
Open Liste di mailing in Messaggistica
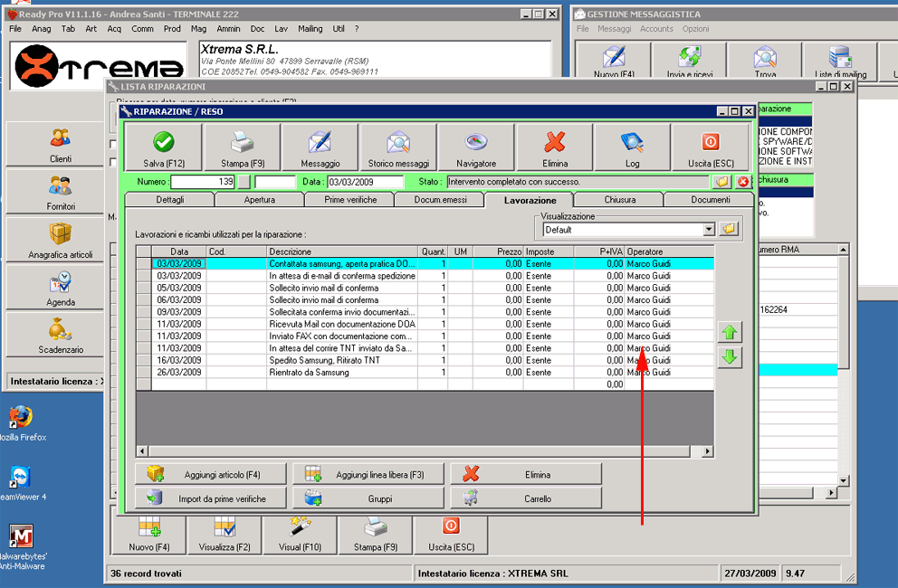pyautogui.click(x=840, y=61)
